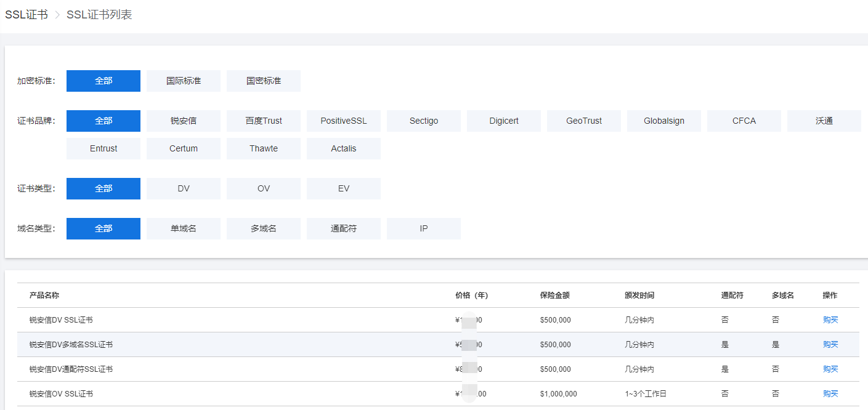
Task: Select 全部 under 证书类型
Action: [x=103, y=188]
